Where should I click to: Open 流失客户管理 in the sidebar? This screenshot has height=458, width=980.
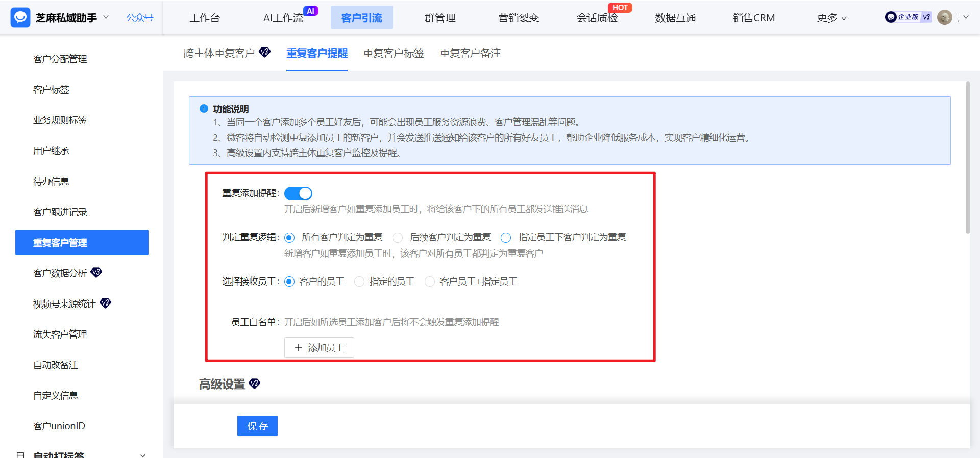click(60, 335)
